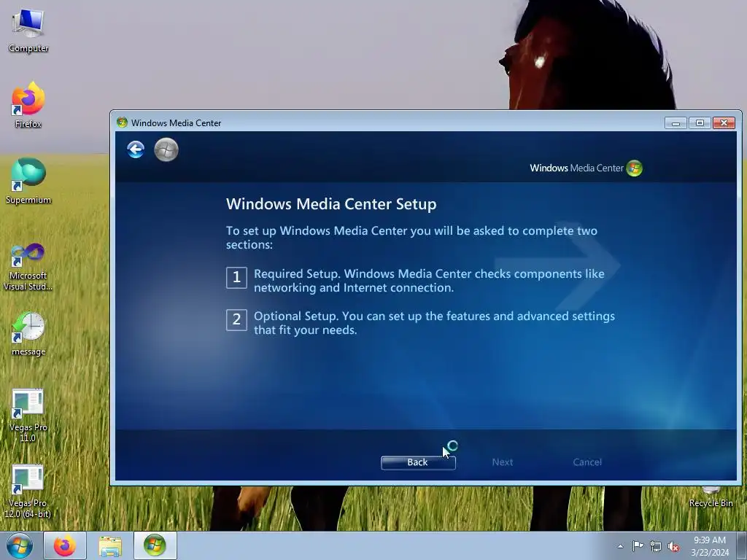Screen dimensions: 747x560
Task: Click the Windows Media Center start orb button
Action: click(x=166, y=149)
